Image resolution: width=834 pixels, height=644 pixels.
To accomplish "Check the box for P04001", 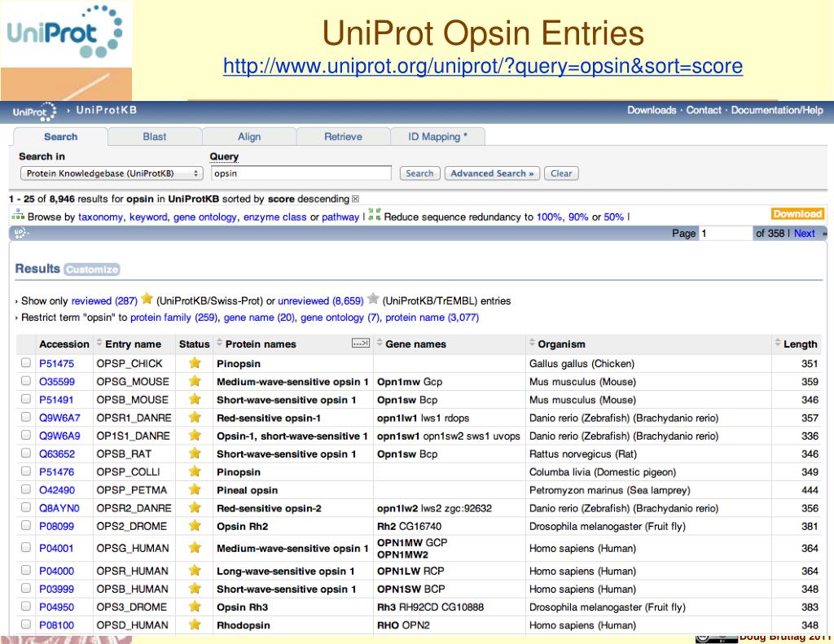I will (25, 547).
